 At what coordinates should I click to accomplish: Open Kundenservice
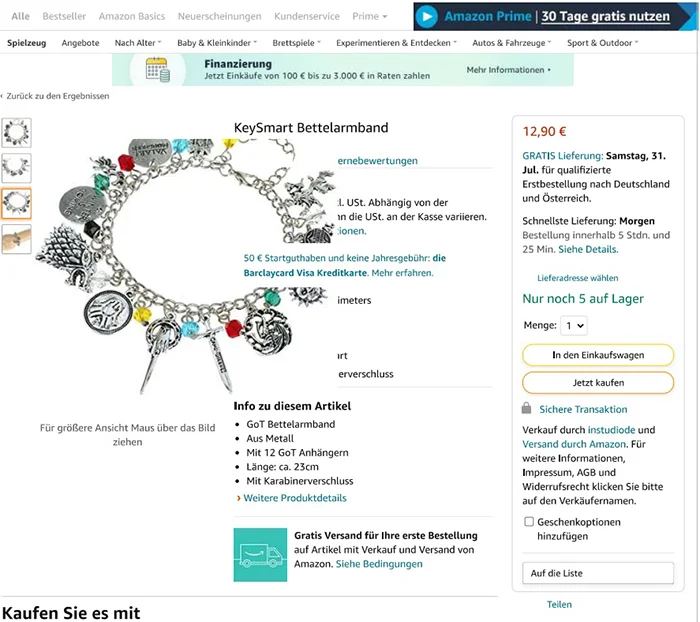click(307, 17)
